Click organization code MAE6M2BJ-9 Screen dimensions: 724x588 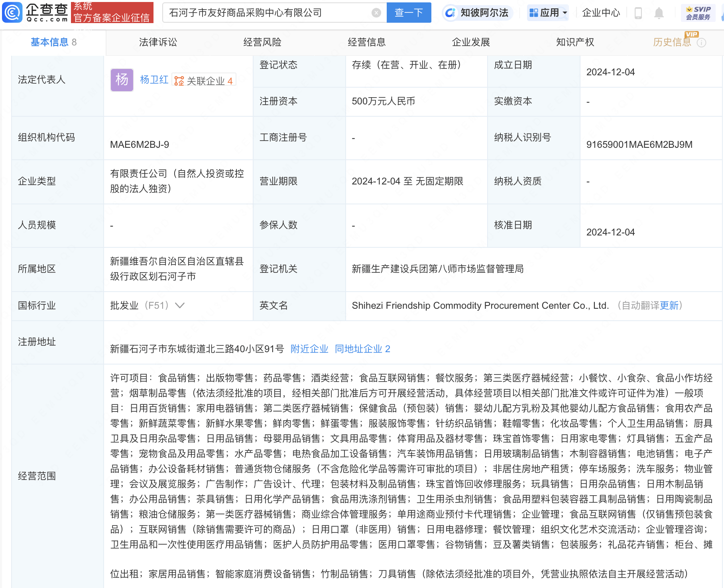point(140,145)
